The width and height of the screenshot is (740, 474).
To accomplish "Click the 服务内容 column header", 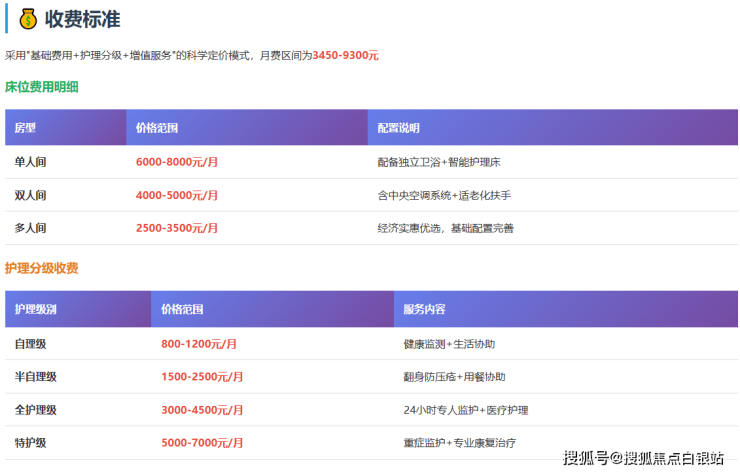I will coord(424,309).
